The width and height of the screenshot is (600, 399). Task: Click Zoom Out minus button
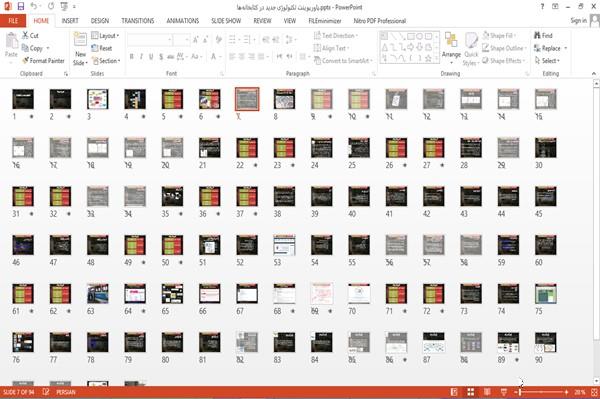point(515,392)
